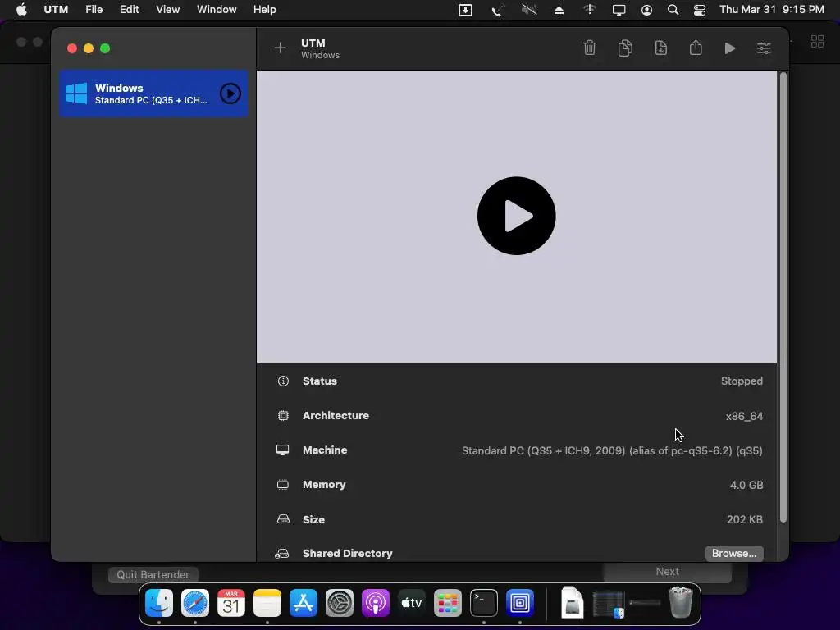Screen dimensions: 840x630
Task: Open the Apple menu
Action: click(x=21, y=10)
